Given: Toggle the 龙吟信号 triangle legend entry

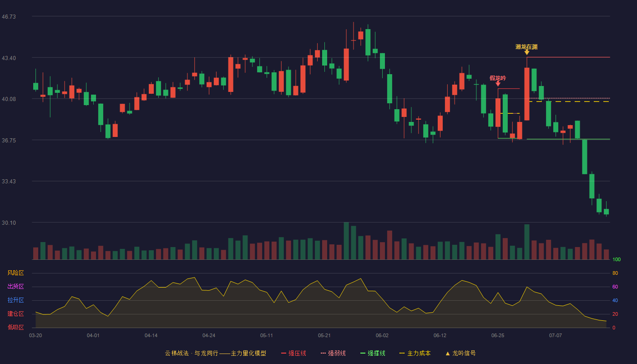Looking at the screenshot, I should [460, 353].
